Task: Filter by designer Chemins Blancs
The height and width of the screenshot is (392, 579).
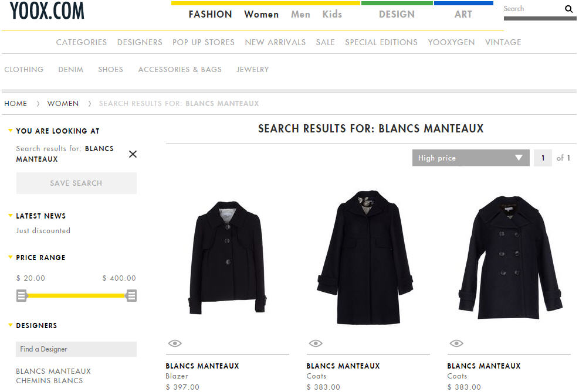Action: coord(49,380)
